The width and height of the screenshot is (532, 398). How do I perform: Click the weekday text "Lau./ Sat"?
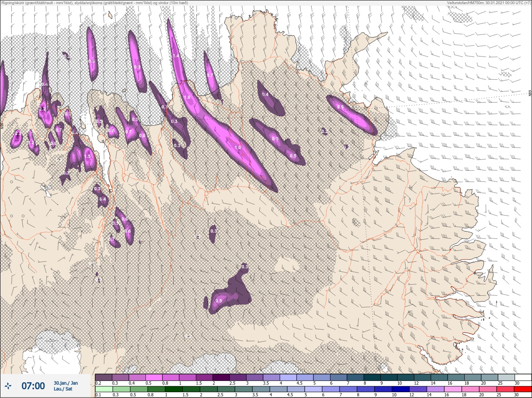pos(63,389)
